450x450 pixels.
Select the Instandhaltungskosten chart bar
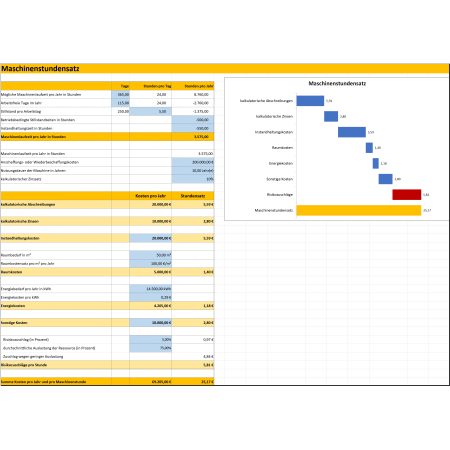point(352,132)
